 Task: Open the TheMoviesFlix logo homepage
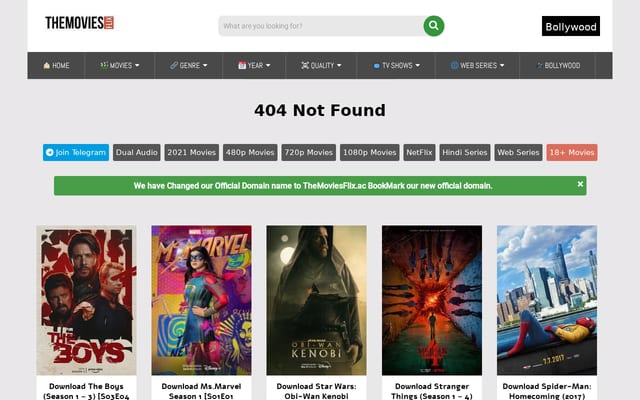click(x=80, y=23)
